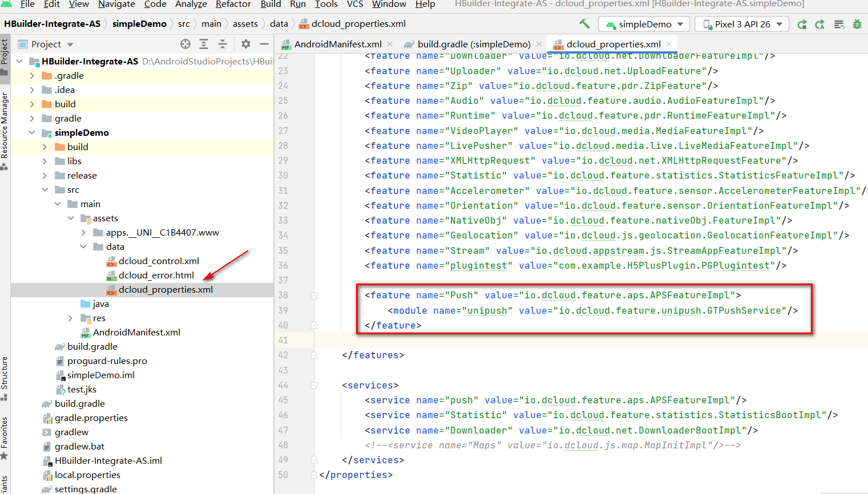Click the Apply Changes and Restart icon
Viewport: 868px width, 494px height.
coord(820,24)
